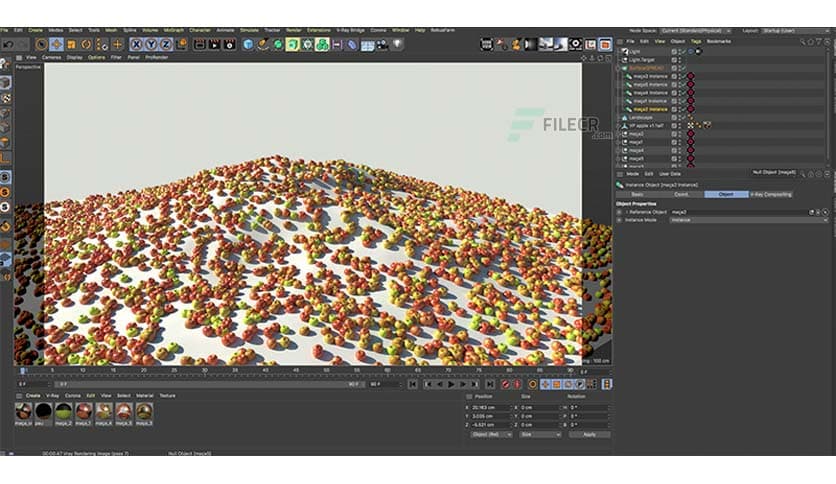Viewport: 836px width, 484px height.
Task: Toggle the Z axis lock
Action: (166, 45)
